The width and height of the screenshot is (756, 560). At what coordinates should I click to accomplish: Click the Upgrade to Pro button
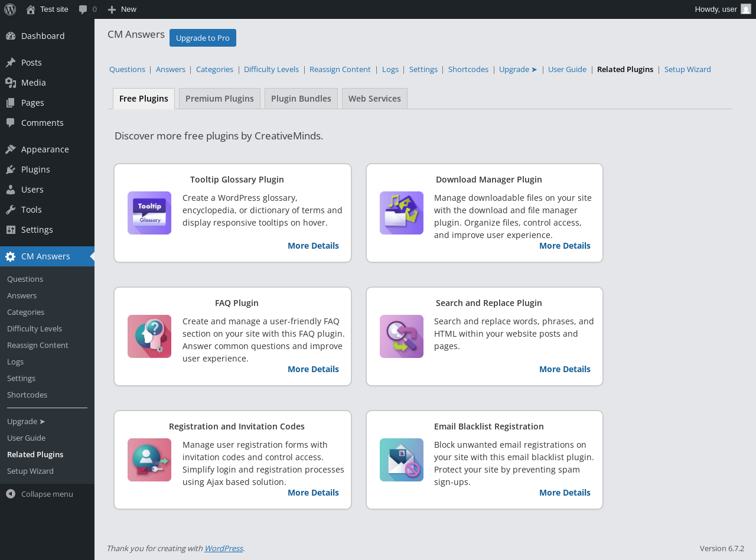point(203,38)
